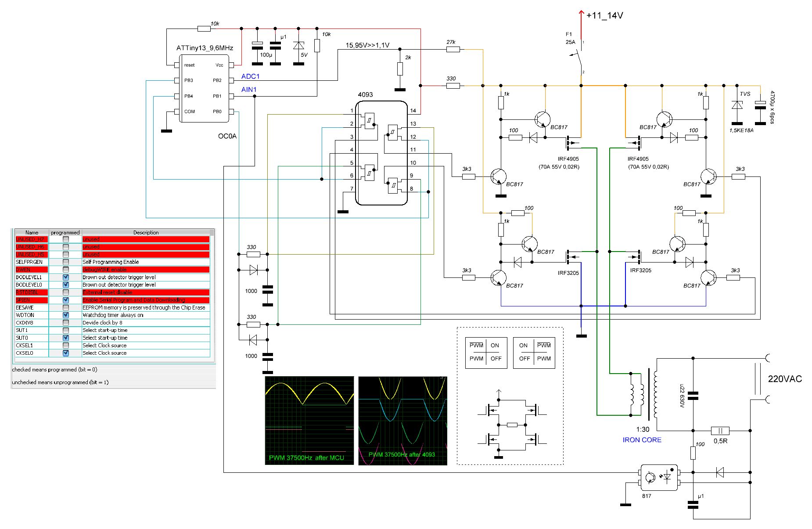Click 'EEPROM memory is preserved' description cell
Image resolution: width=812 pixels, height=529 pixels.
[x=146, y=307]
